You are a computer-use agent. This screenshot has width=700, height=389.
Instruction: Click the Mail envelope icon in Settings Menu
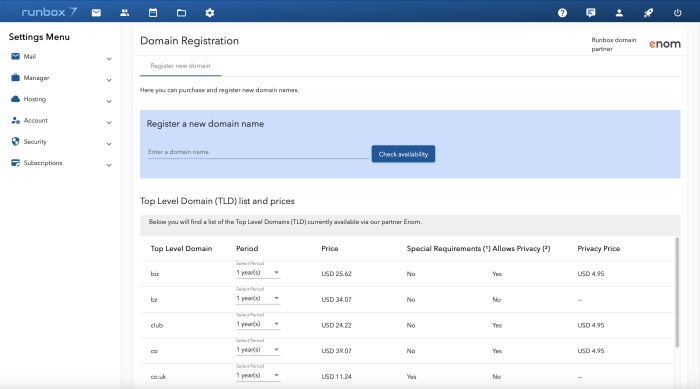pos(15,56)
